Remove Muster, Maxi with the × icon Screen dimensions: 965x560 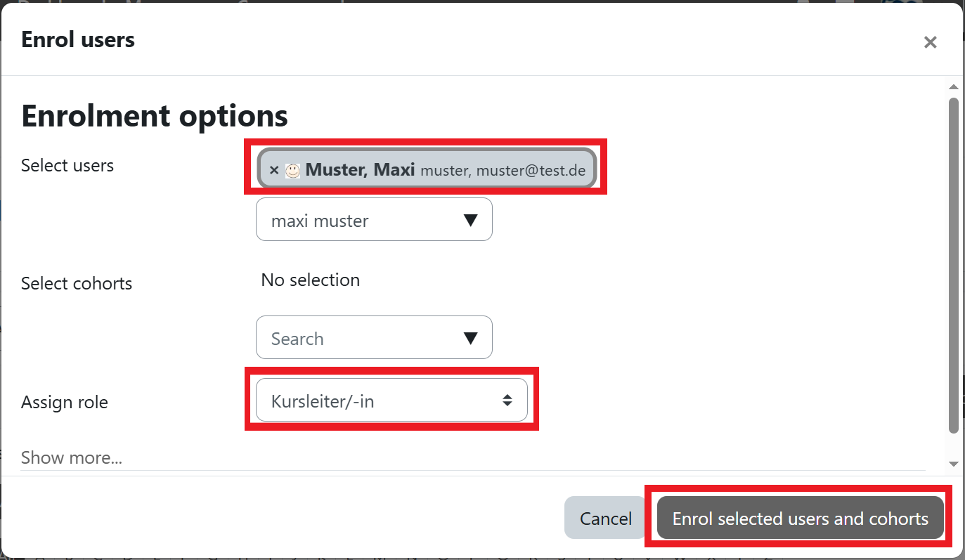coord(274,170)
